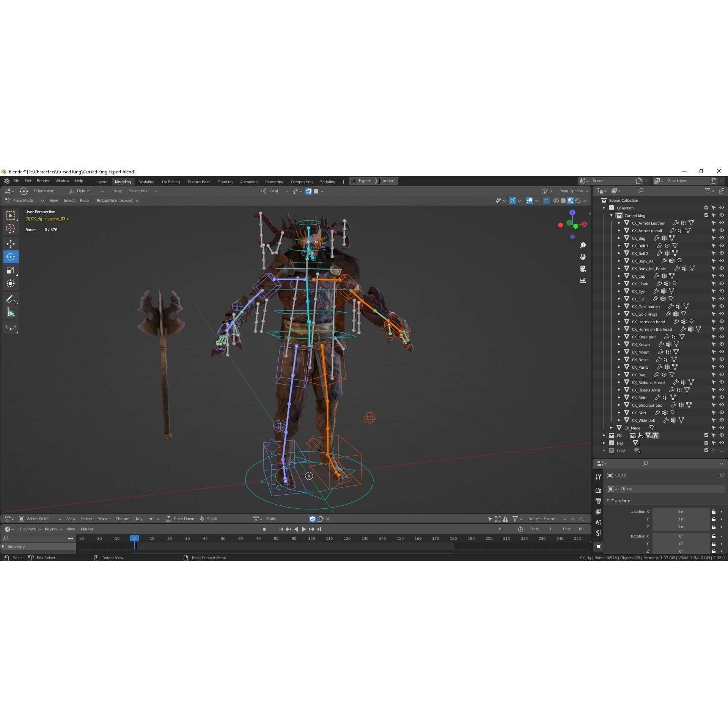Hide the CK_Cloak object in outliner
This screenshot has height=728, width=728.
click(x=721, y=284)
